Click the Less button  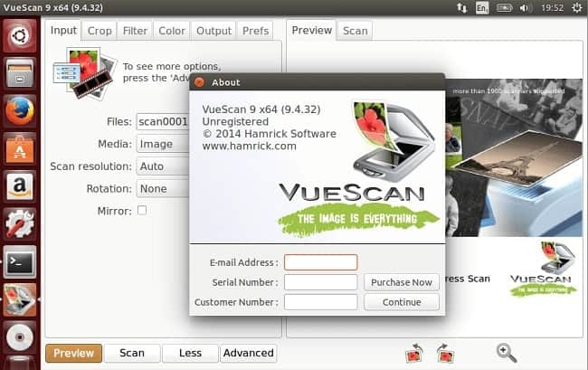pos(190,353)
